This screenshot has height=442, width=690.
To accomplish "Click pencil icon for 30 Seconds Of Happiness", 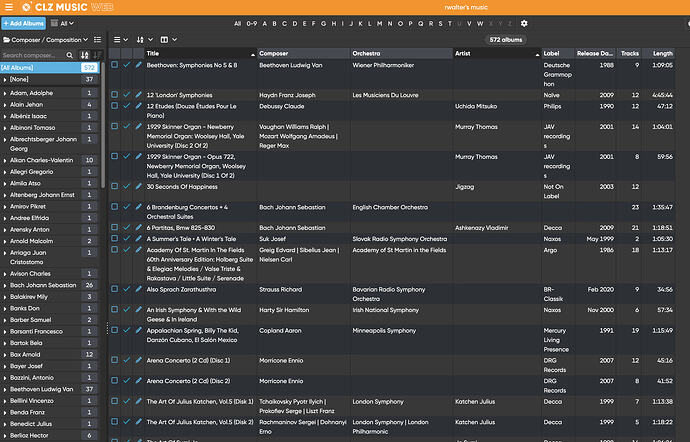I will point(138,186).
